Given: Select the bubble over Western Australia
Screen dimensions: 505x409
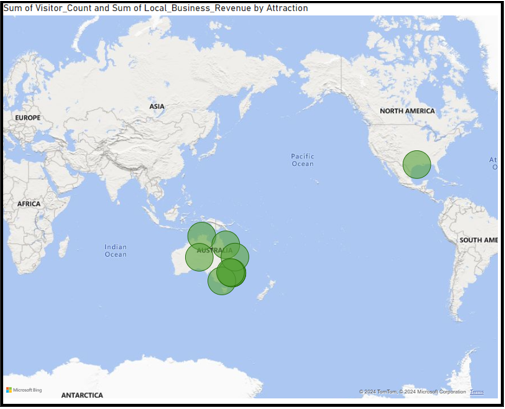Looking at the screenshot, I should pyautogui.click(x=199, y=257).
